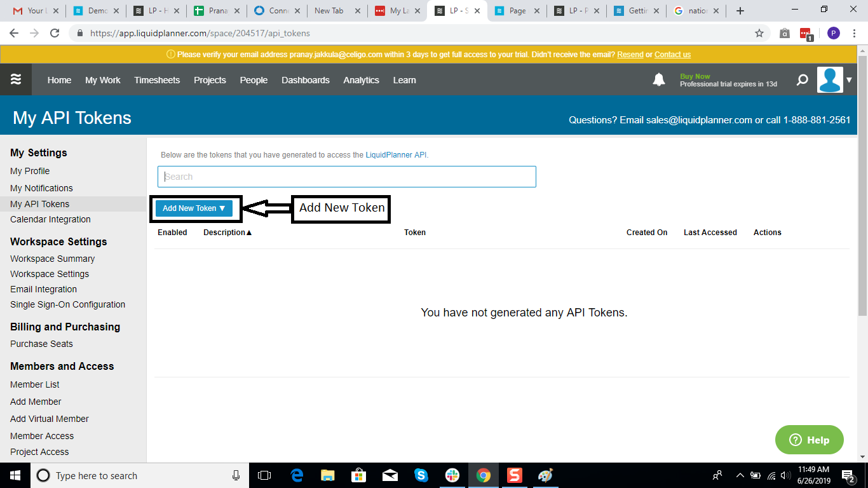The image size is (868, 488).
Task: Close the Gmail 'Your L' tab
Action: pyautogui.click(x=55, y=11)
